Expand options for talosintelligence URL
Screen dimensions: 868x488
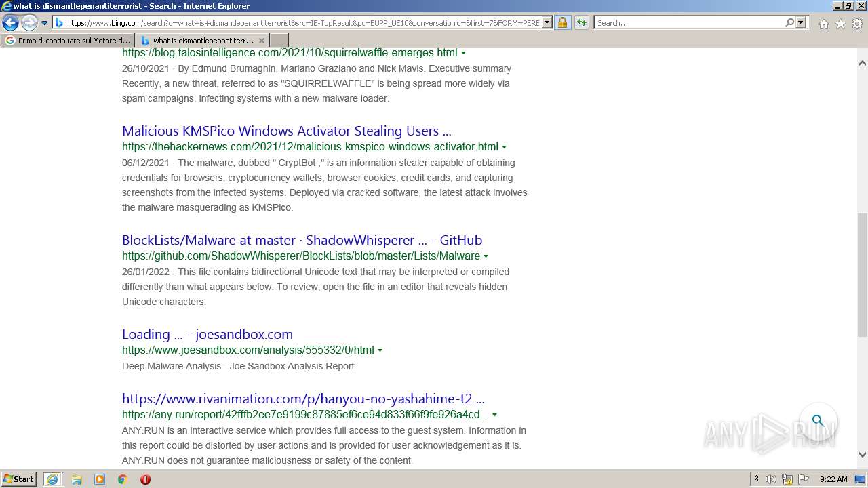click(464, 53)
